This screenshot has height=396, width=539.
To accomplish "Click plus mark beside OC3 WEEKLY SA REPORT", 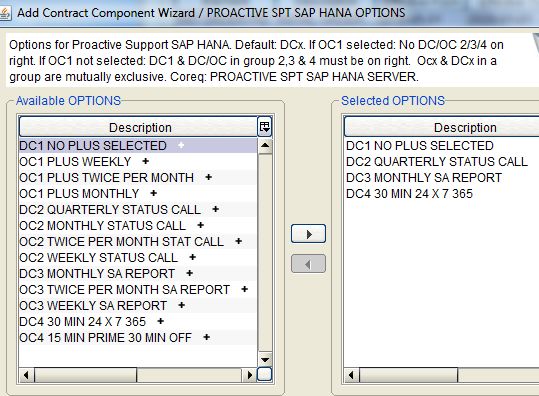I will (182, 305).
